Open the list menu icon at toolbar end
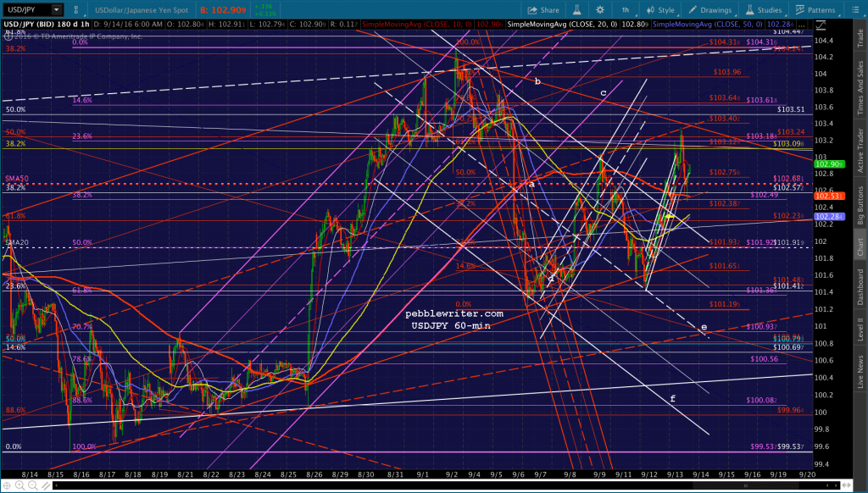868x493 pixels. pyautogui.click(x=855, y=10)
